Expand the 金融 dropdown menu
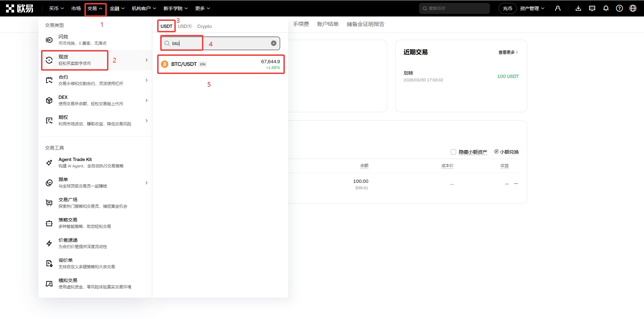This screenshot has height=319, width=644. (117, 8)
